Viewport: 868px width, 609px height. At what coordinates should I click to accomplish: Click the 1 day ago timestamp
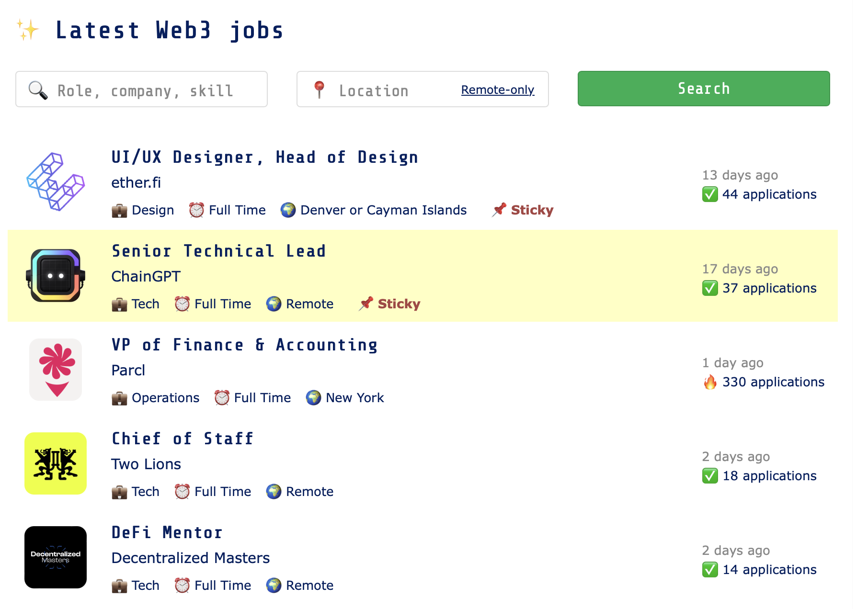[733, 363]
